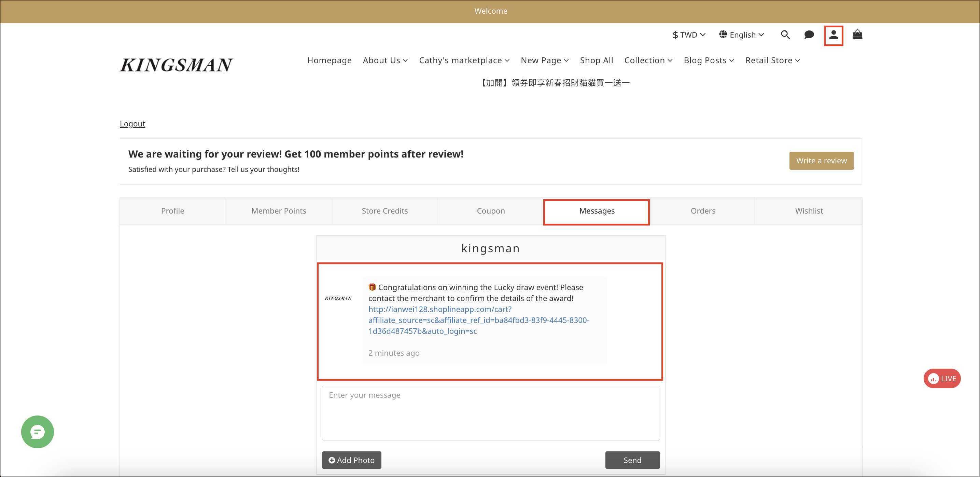980x477 pixels.
Task: Expand the Cathy's marketplace menu
Action: tap(464, 60)
